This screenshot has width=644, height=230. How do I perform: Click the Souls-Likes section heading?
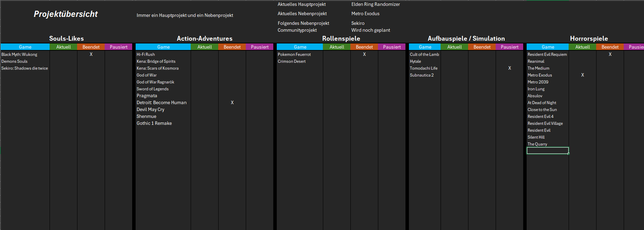tap(66, 39)
